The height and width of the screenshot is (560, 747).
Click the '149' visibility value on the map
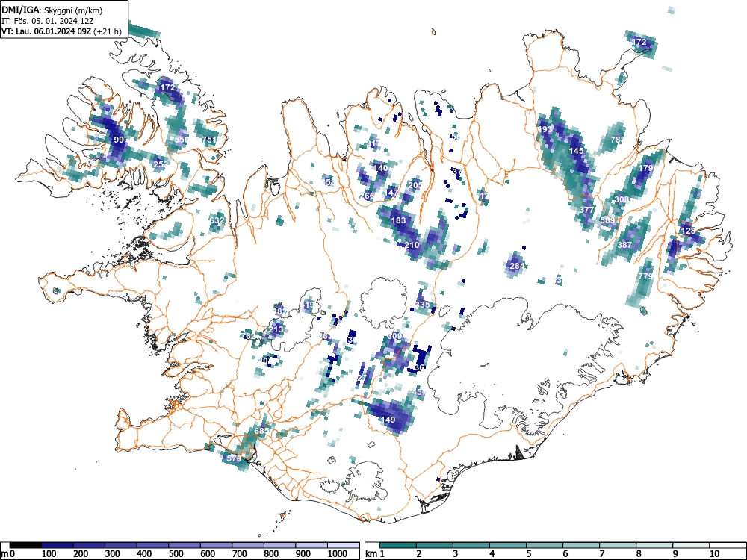coord(388,420)
